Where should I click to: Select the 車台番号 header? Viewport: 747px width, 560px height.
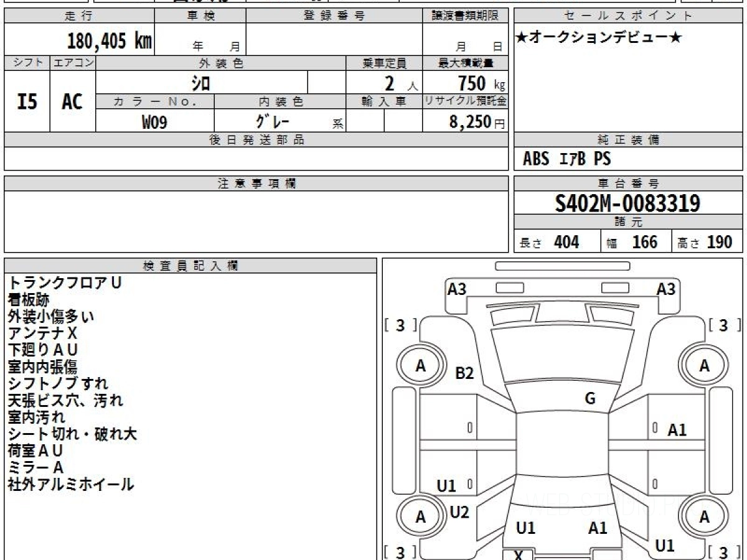coord(628,184)
